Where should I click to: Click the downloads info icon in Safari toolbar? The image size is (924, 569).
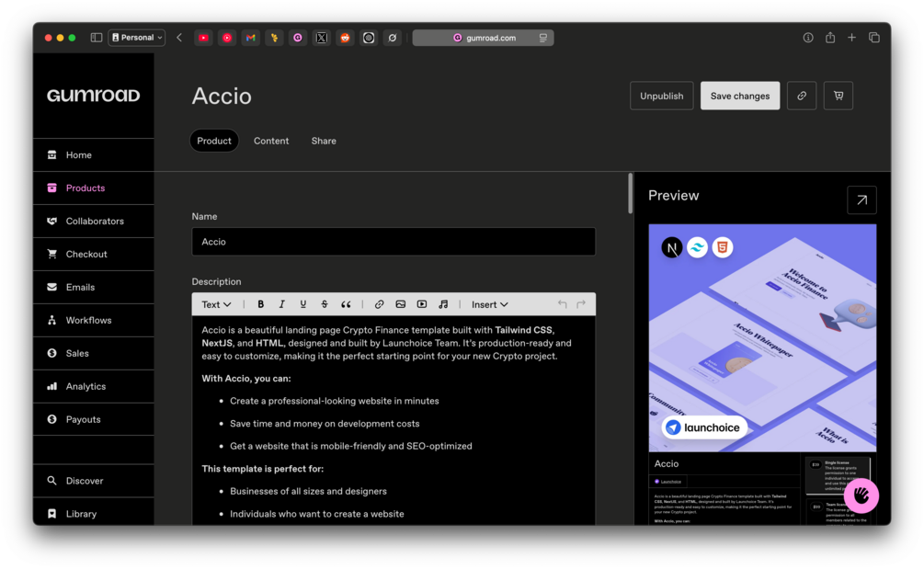pyautogui.click(x=808, y=38)
